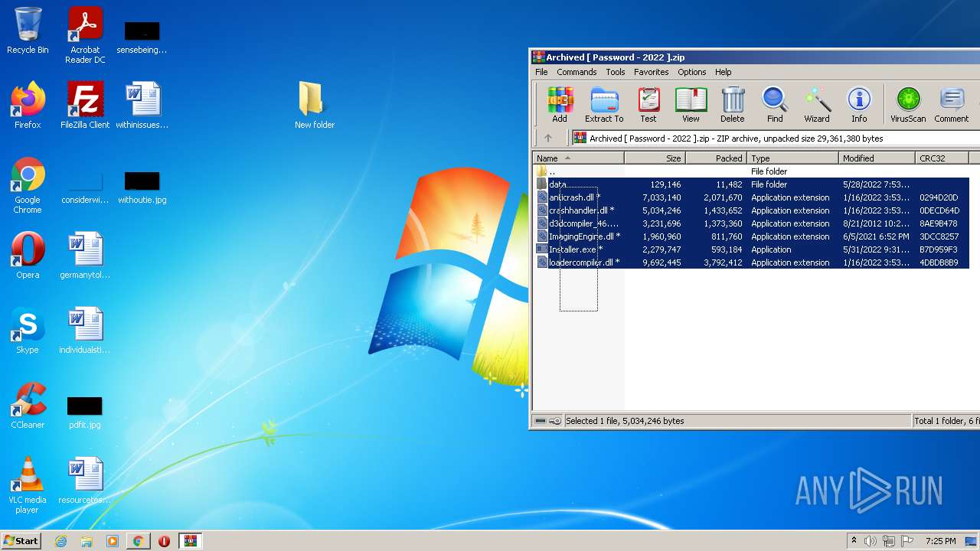980x551 pixels.
Task: Select the considerwi desktop file
Action: tap(85, 187)
